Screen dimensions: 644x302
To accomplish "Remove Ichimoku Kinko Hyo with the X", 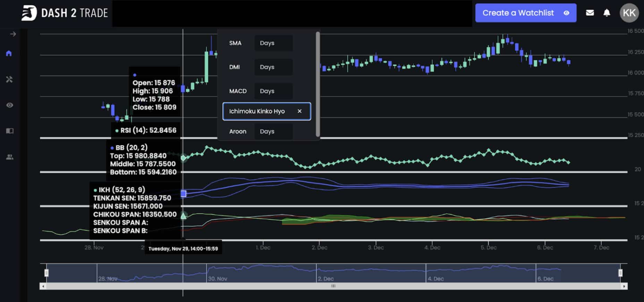I will [x=299, y=111].
